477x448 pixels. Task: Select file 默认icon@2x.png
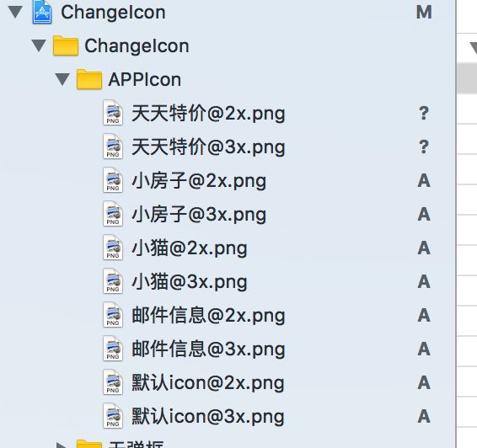(x=208, y=383)
